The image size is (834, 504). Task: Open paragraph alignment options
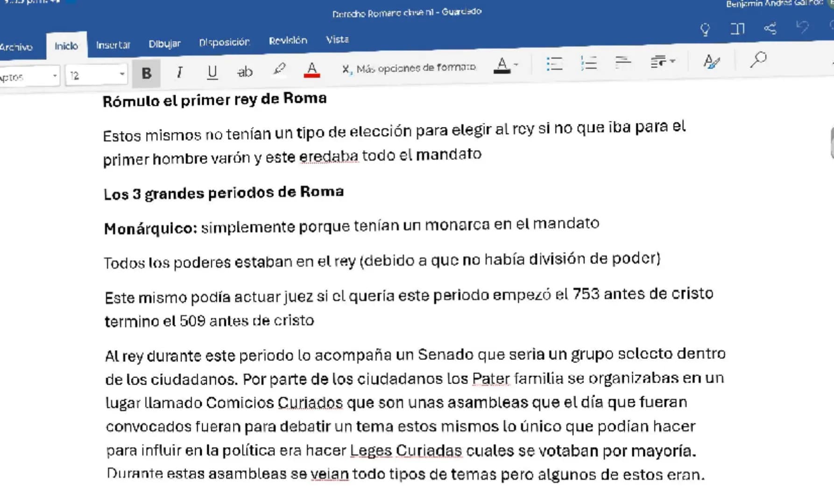[x=623, y=62]
